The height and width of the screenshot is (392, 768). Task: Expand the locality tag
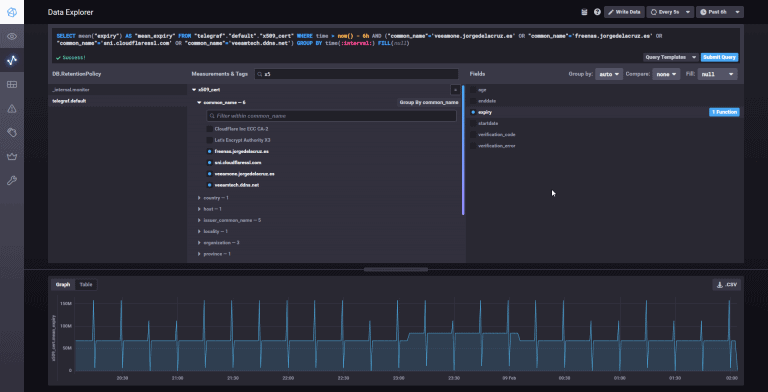(199, 231)
